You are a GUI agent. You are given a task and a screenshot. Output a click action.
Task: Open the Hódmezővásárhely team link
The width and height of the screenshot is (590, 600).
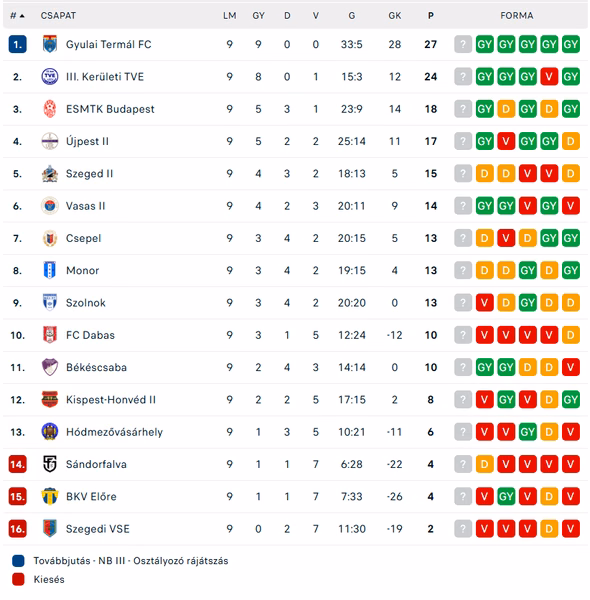coord(114,432)
